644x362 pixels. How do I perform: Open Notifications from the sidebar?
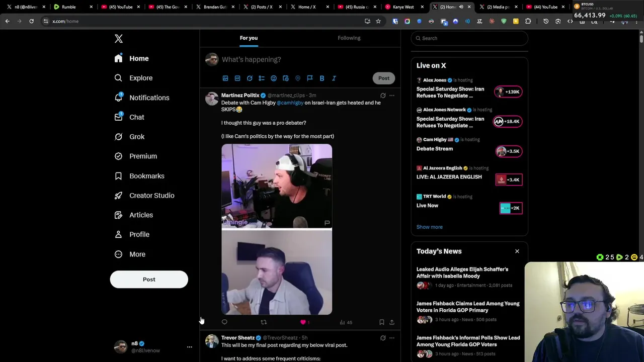pos(142,98)
